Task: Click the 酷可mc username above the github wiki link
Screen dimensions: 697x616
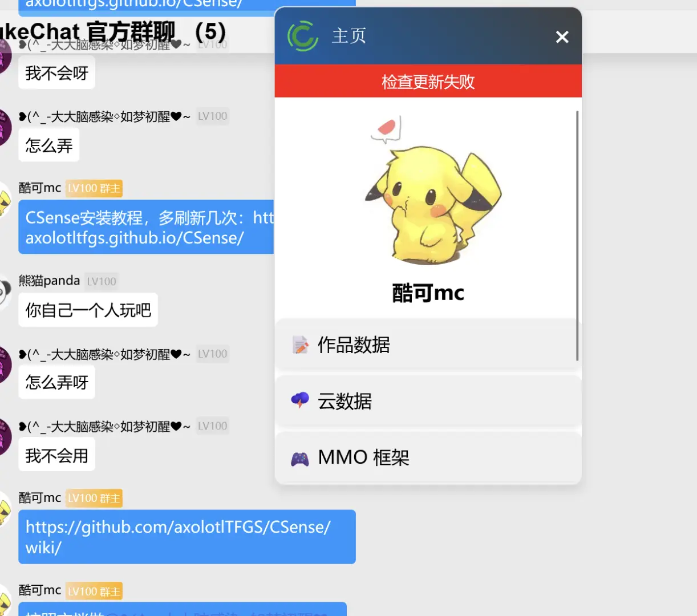Action: (40, 497)
